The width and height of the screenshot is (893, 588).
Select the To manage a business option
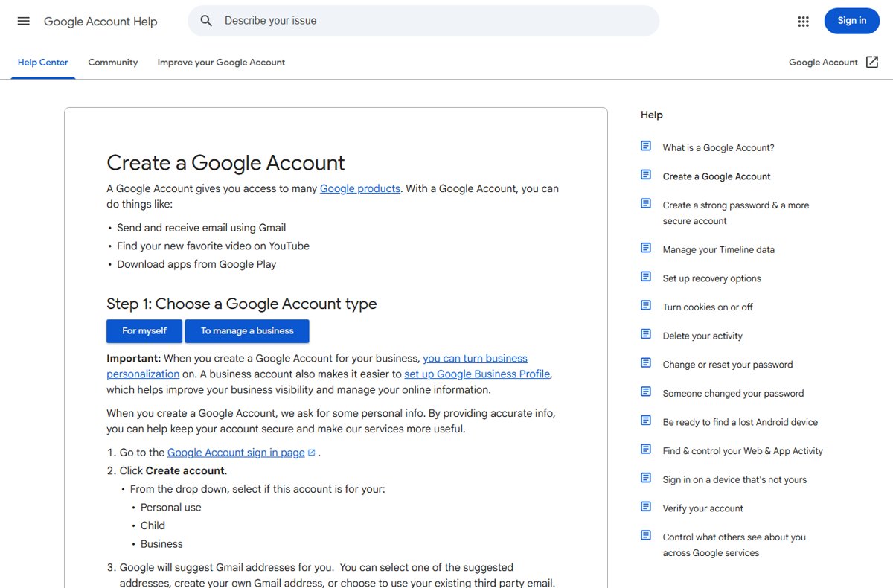tap(247, 331)
